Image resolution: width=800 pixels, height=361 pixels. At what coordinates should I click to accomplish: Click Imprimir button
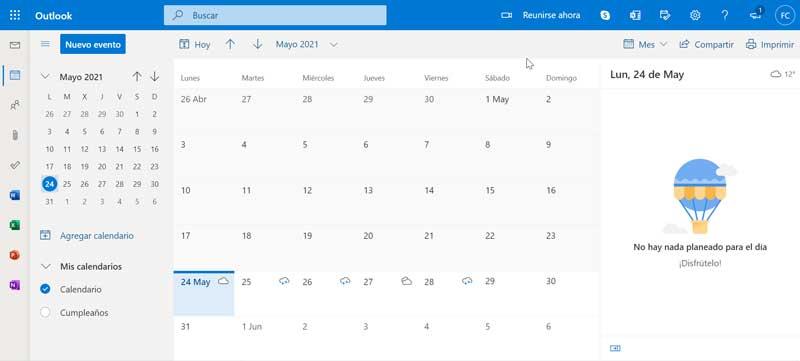[770, 44]
